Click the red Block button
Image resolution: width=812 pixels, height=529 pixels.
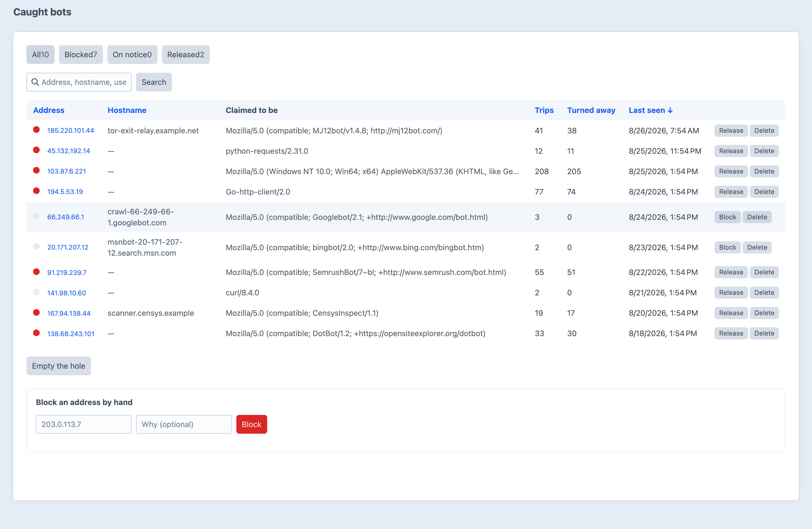pyautogui.click(x=251, y=424)
